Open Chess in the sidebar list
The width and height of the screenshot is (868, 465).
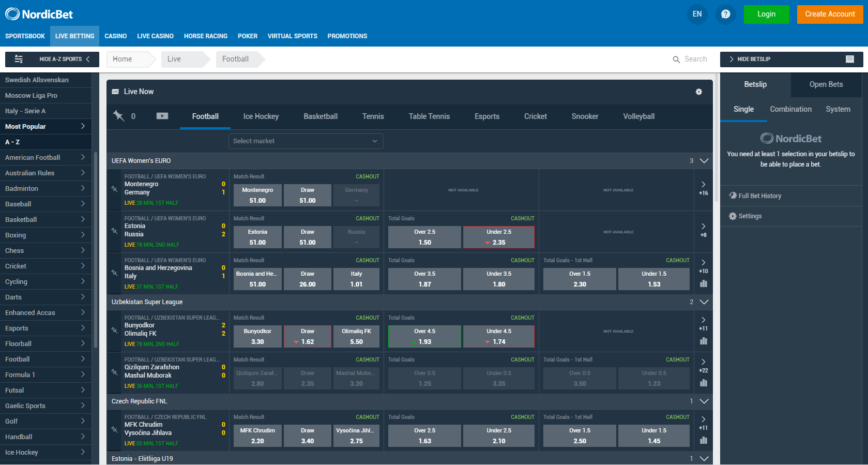[x=45, y=250]
